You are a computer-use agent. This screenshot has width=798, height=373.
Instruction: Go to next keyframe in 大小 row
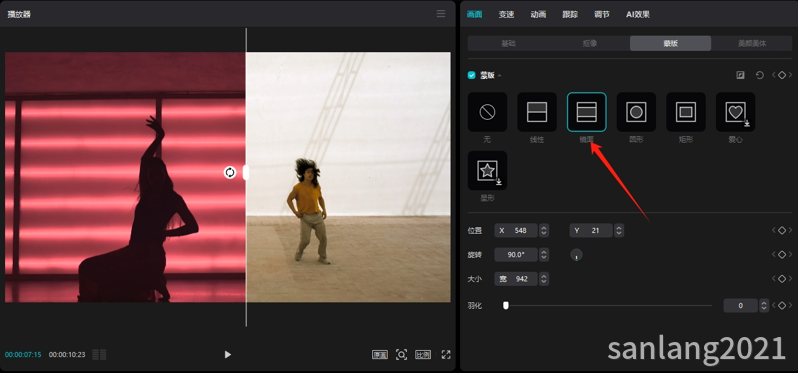click(x=790, y=279)
